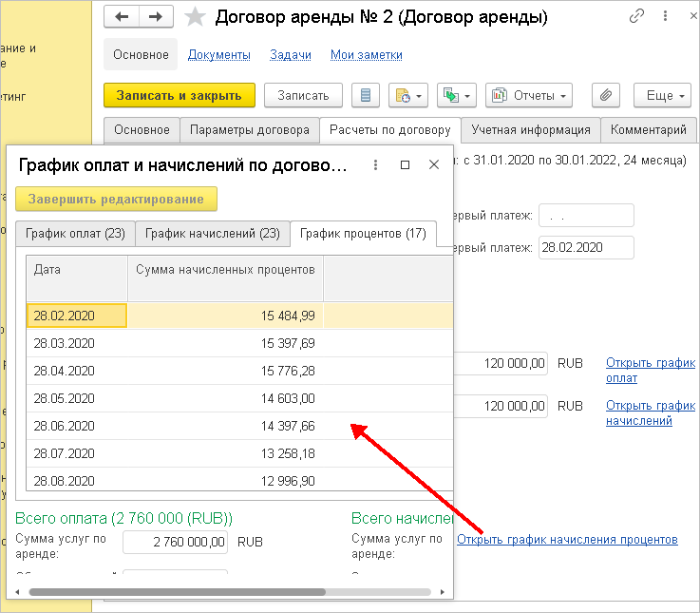Add the contract to favorites with the star

[x=195, y=17]
